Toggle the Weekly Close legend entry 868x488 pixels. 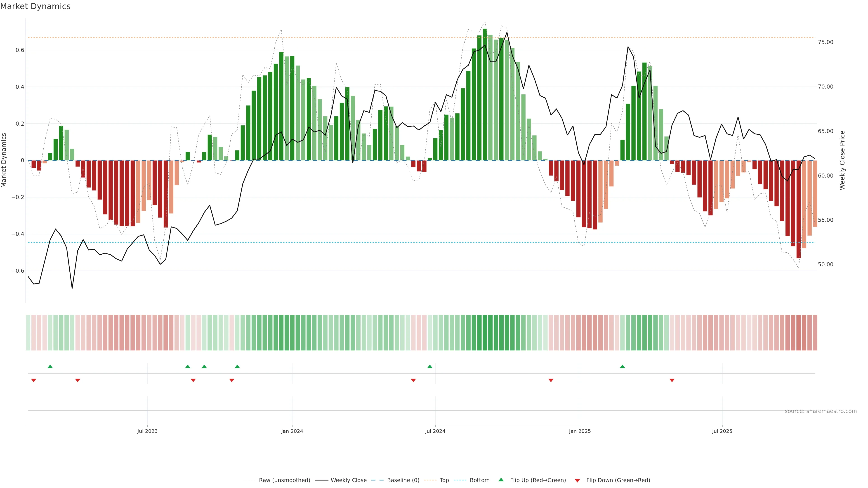[x=348, y=480]
